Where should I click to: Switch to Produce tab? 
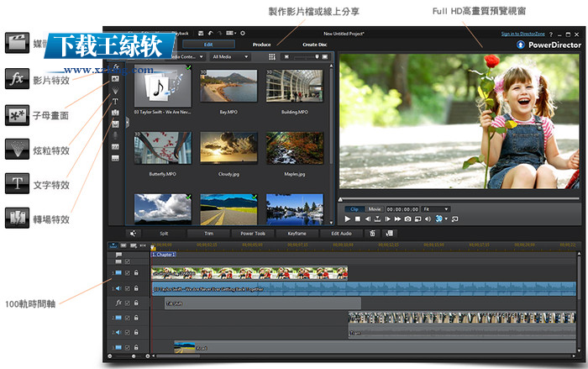pos(262,45)
